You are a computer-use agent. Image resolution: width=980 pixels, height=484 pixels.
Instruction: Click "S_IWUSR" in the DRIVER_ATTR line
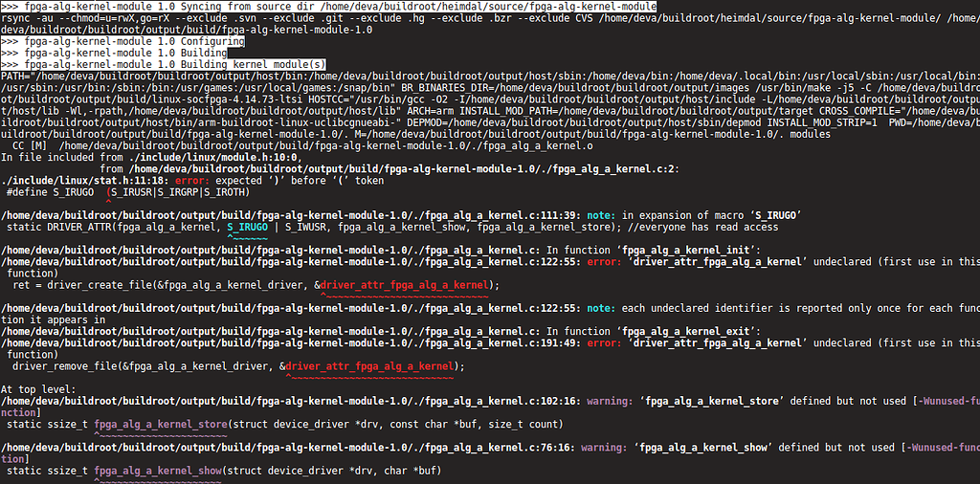[305, 228]
